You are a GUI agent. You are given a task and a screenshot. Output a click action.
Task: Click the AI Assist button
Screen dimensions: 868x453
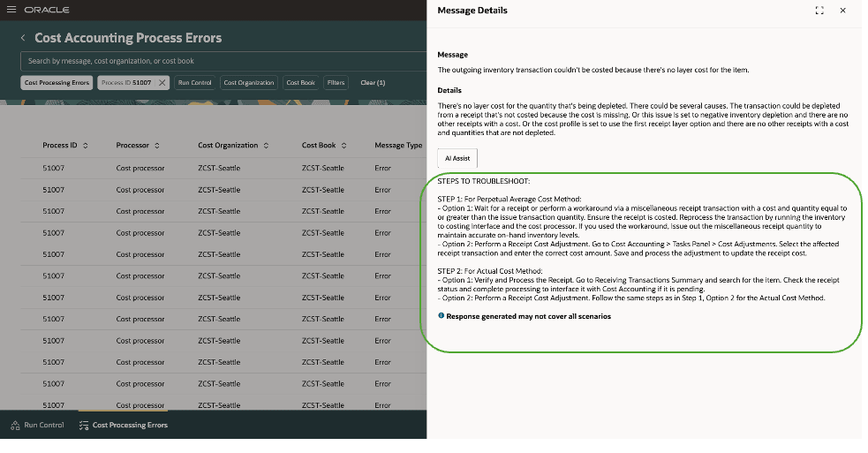tap(457, 158)
